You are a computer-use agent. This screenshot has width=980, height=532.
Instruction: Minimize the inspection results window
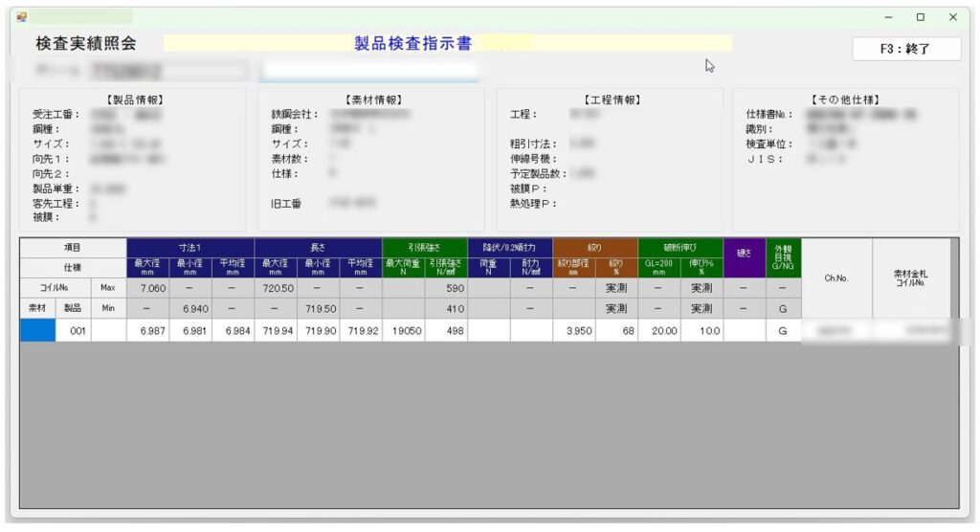pyautogui.click(x=888, y=17)
